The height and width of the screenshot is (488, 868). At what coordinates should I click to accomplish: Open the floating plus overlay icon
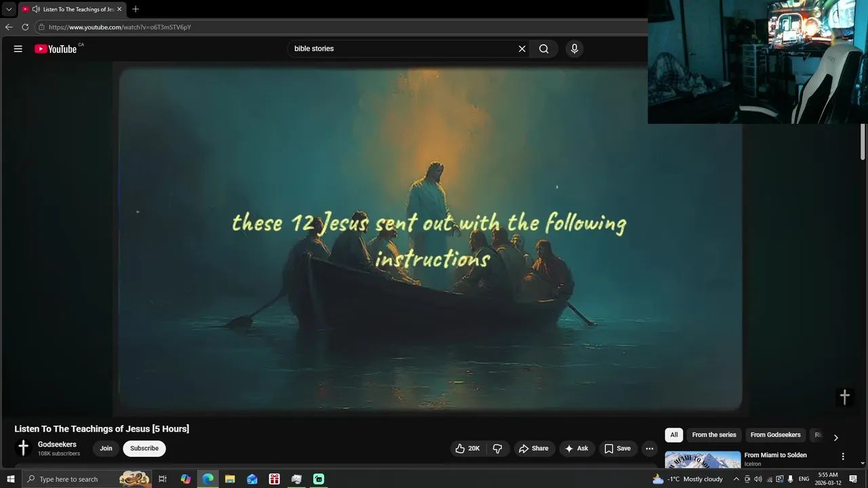(845, 397)
